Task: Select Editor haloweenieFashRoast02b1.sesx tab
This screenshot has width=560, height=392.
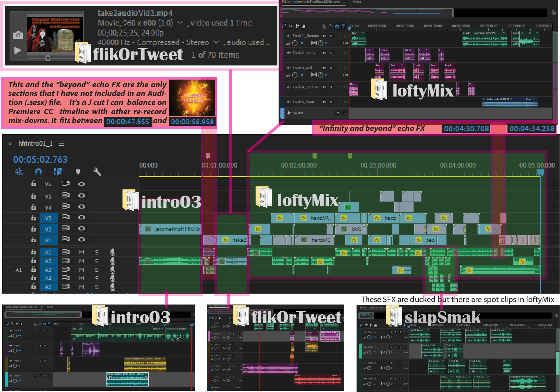Action: 311,2
